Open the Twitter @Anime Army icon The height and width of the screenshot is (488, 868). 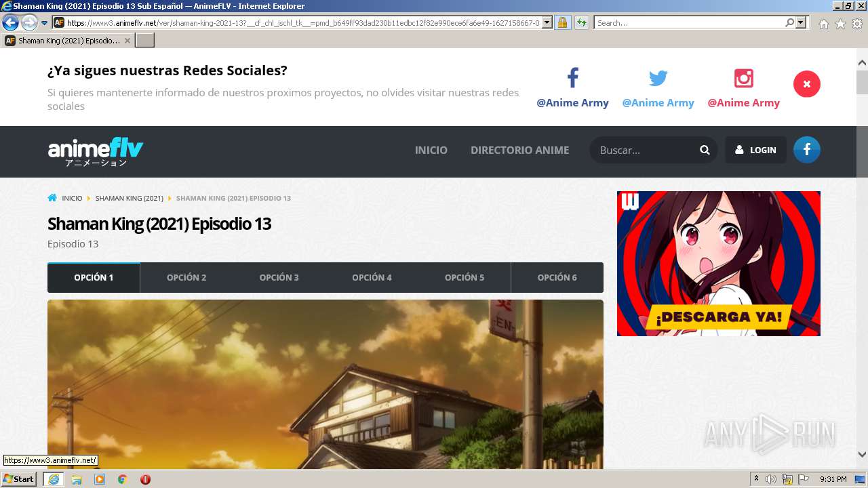658,79
